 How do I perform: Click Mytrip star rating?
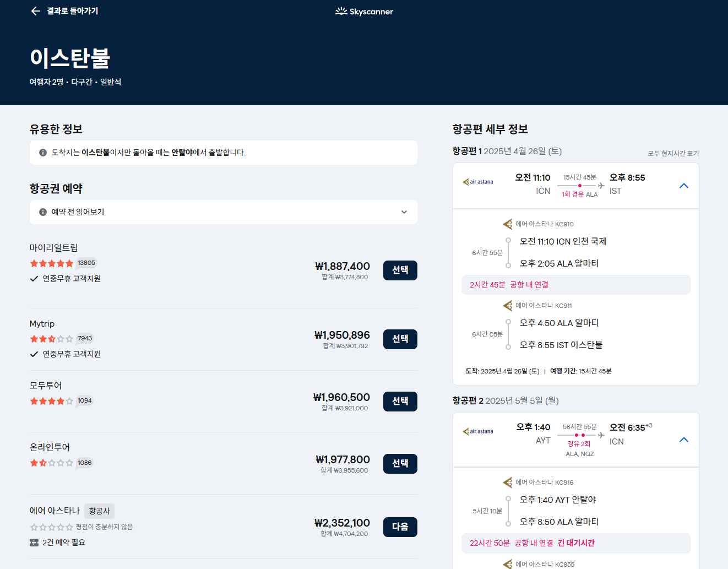[52, 339]
